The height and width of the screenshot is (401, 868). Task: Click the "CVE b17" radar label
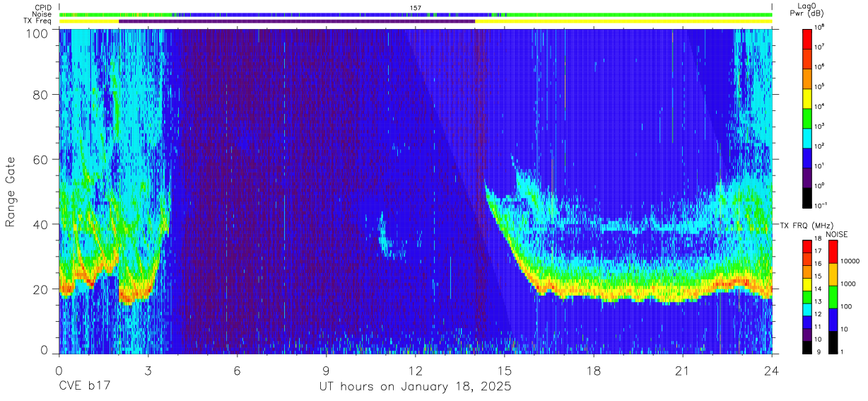(x=84, y=388)
